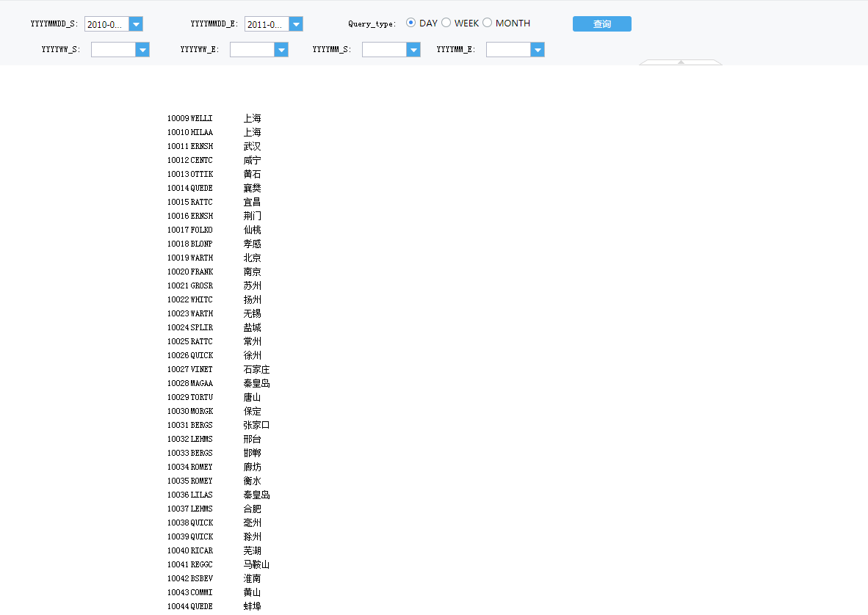Viewport: 868px width, 615px height.
Task: Click the city cell 保定
Action: pyautogui.click(x=253, y=411)
